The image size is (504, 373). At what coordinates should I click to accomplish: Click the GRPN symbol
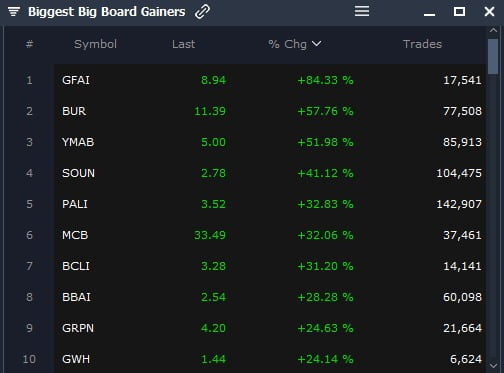78,328
